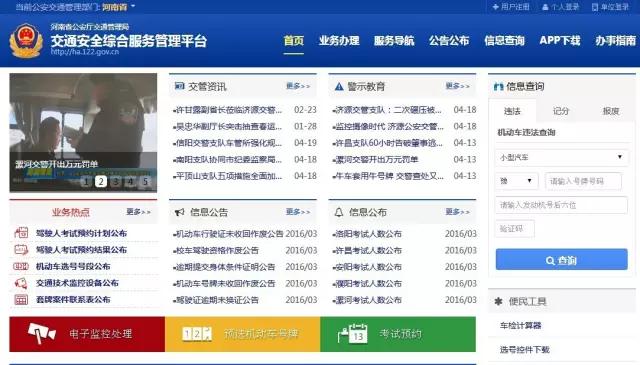Expand 更多 in 信息公告 section
Viewport: 640px width, 365px height.
coord(298,212)
